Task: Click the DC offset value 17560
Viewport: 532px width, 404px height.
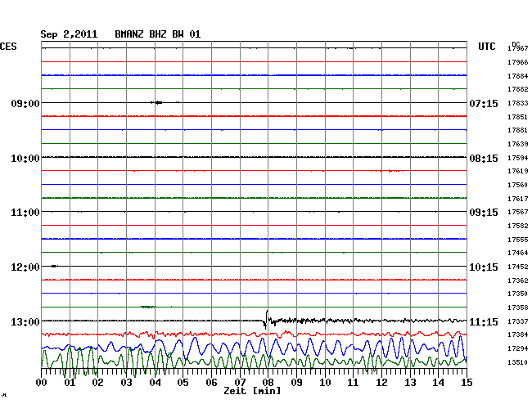Action: click(x=518, y=185)
